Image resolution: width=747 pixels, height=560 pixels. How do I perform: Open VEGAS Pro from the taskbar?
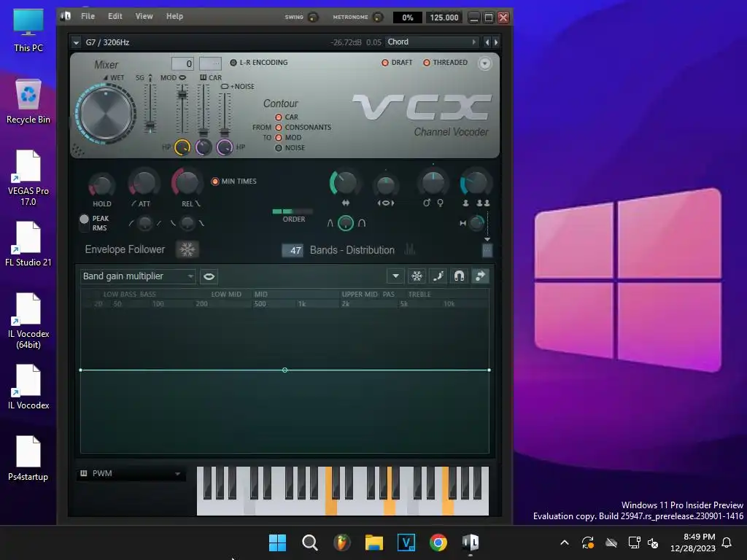pyautogui.click(x=406, y=542)
